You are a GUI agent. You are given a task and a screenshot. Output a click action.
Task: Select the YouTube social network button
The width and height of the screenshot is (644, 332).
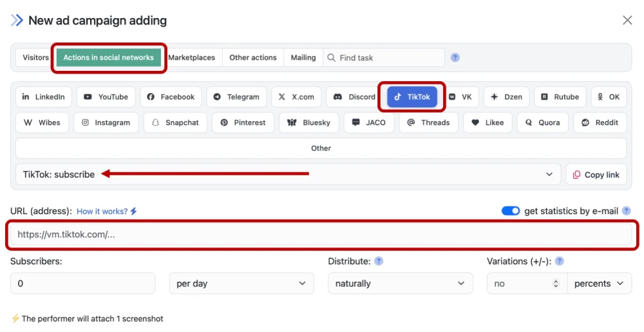[x=106, y=97]
